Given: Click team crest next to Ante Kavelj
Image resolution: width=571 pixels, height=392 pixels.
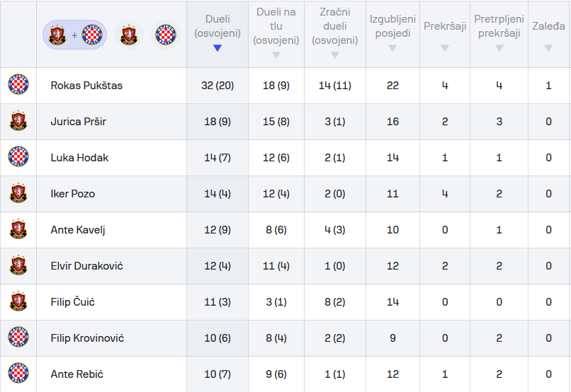Looking at the screenshot, I should [18, 230].
